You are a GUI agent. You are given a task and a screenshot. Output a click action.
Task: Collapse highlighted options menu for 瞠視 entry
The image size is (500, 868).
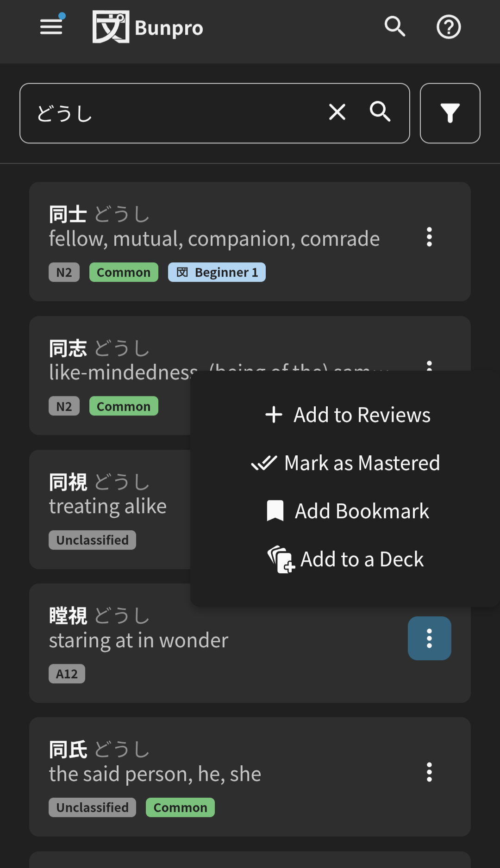[429, 639]
